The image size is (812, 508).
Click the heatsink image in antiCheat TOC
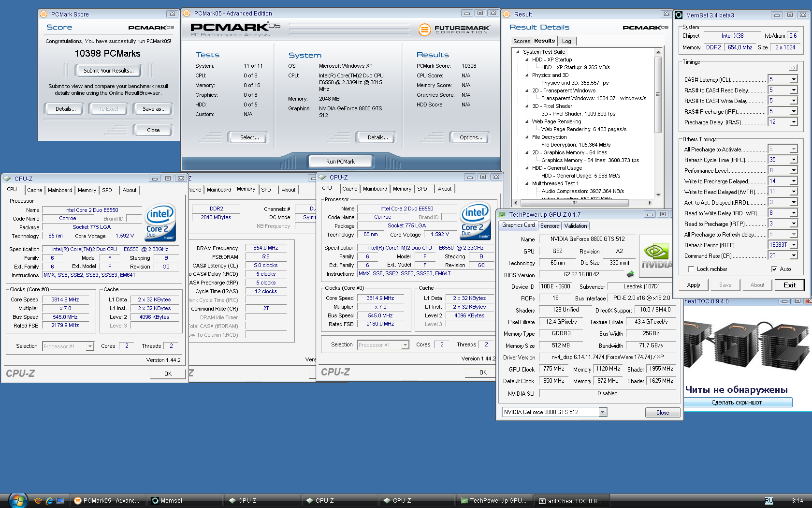coord(748,347)
